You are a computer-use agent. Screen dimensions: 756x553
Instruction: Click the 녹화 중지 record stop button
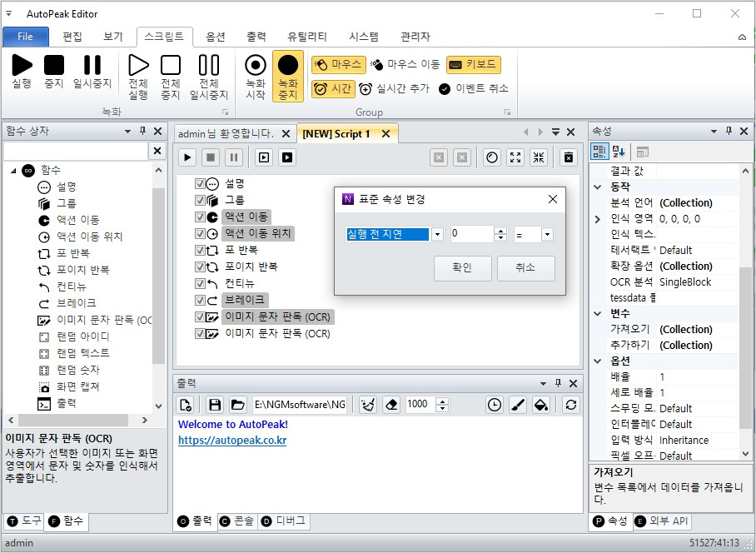coord(288,76)
